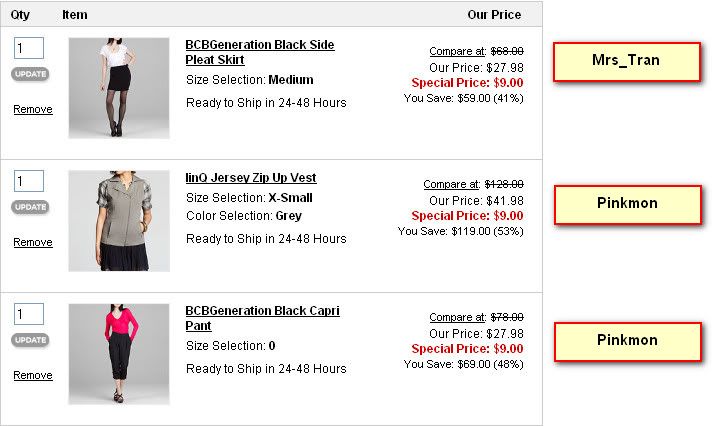Open the Black Capri Pant product image

(119, 354)
